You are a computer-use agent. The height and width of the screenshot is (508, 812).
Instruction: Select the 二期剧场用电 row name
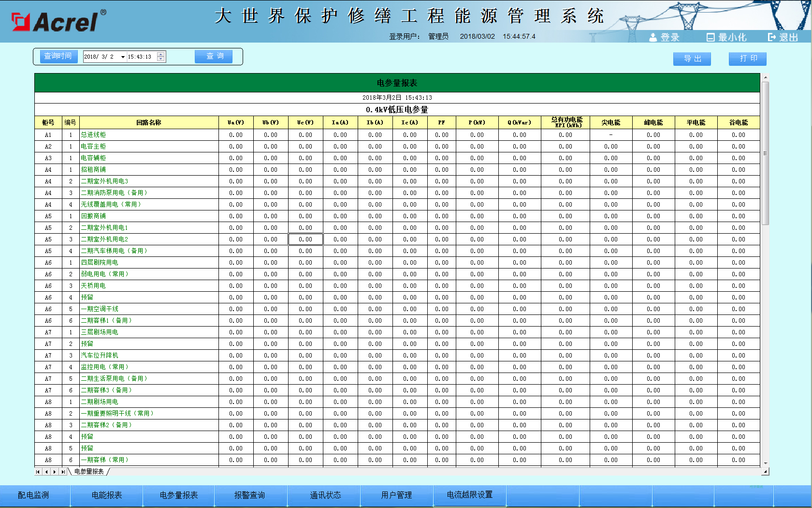pos(100,402)
